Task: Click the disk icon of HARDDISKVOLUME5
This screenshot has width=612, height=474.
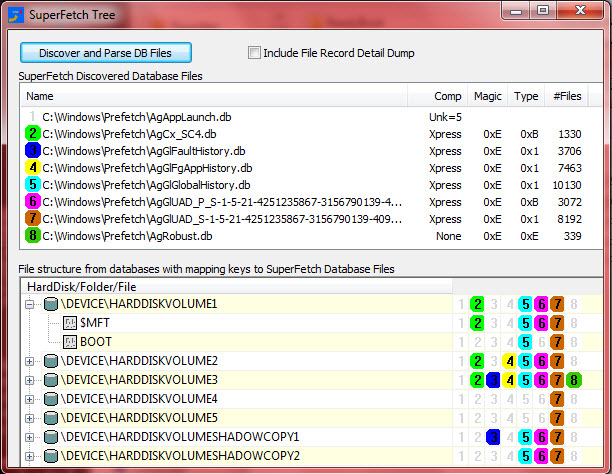Action: coord(51,418)
